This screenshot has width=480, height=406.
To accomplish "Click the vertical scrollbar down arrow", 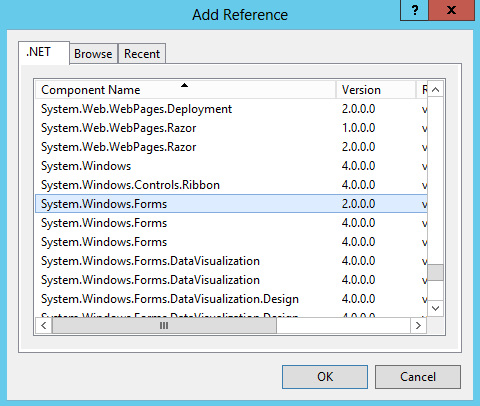I will tap(435, 308).
